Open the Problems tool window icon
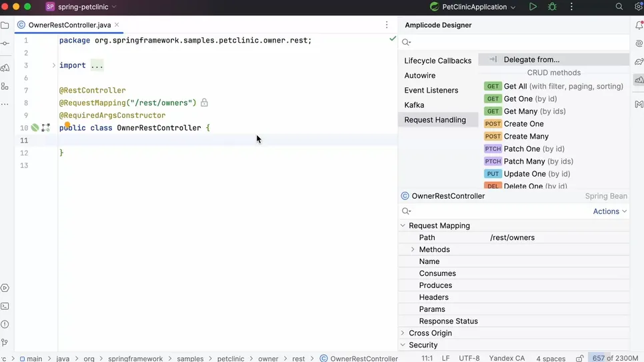 click(x=5, y=324)
